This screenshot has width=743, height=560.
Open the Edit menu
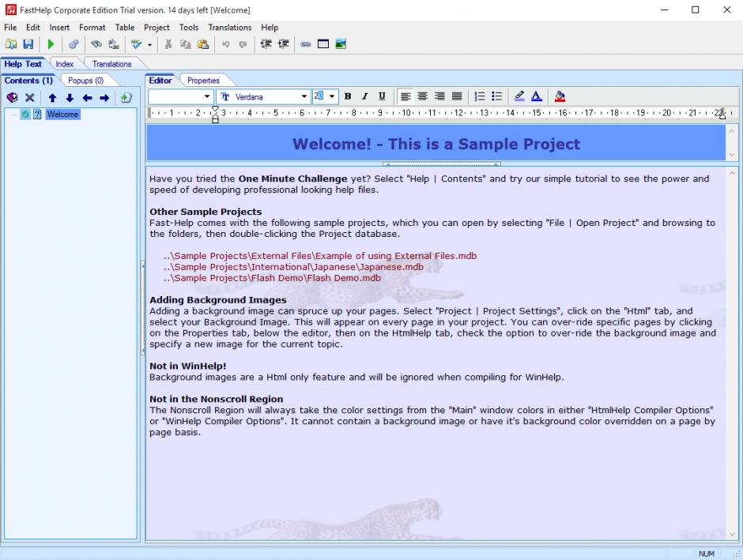pyautogui.click(x=32, y=28)
